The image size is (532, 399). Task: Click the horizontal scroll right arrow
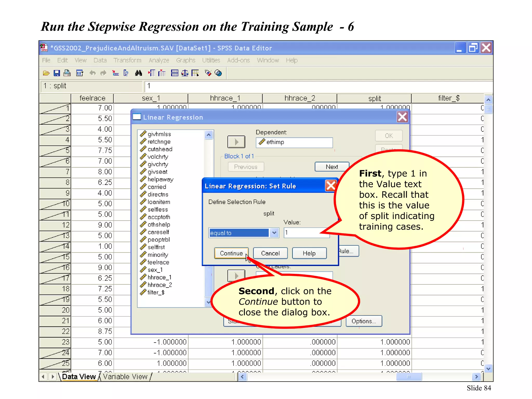click(x=476, y=376)
